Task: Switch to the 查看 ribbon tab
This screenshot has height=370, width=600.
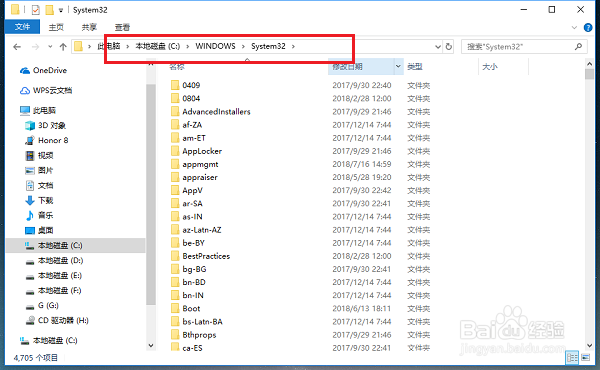Action: [x=122, y=27]
